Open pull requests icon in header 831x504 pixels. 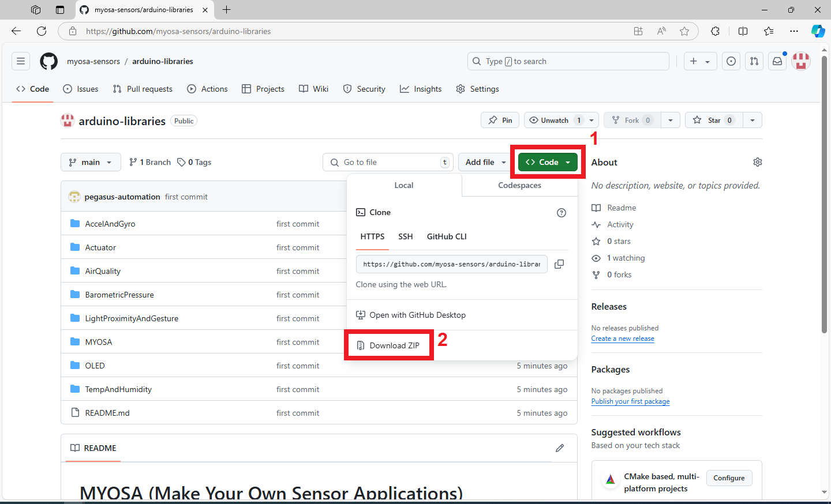pos(754,61)
